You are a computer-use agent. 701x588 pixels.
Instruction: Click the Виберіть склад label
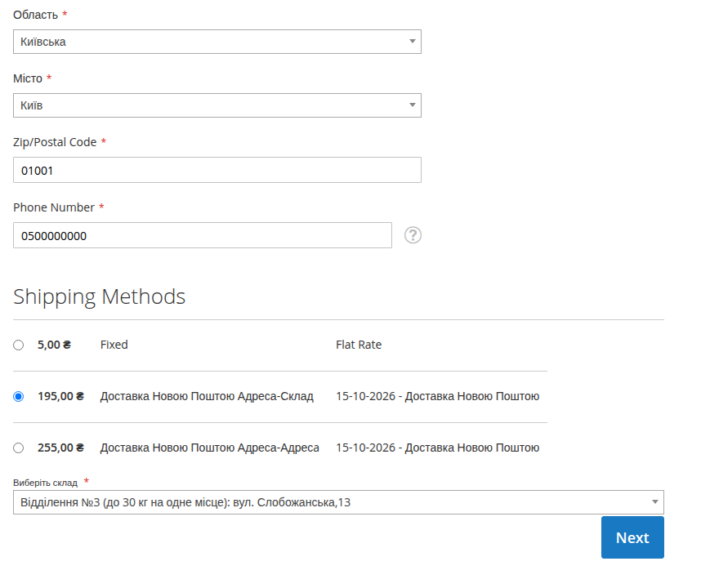(x=45, y=483)
